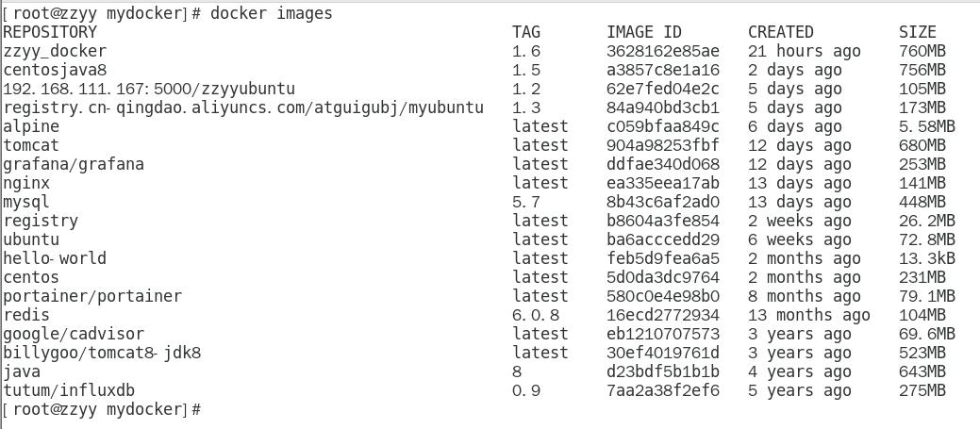
Task: Click the 'docker images' command text
Action: point(271,13)
